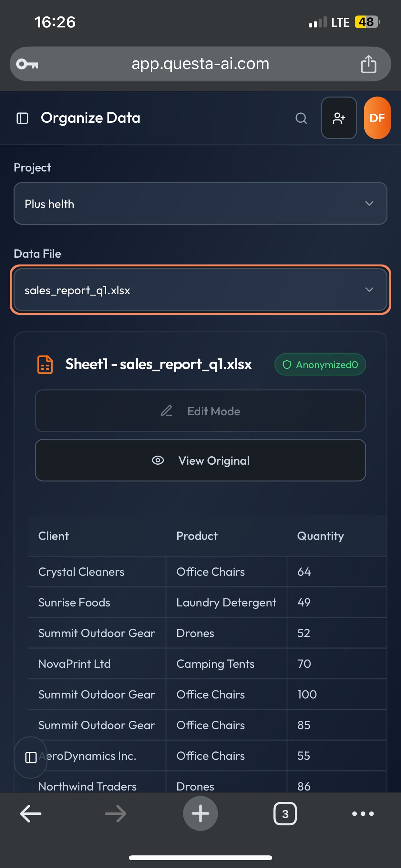Select the Client column header
This screenshot has width=401, height=868.
(x=54, y=536)
